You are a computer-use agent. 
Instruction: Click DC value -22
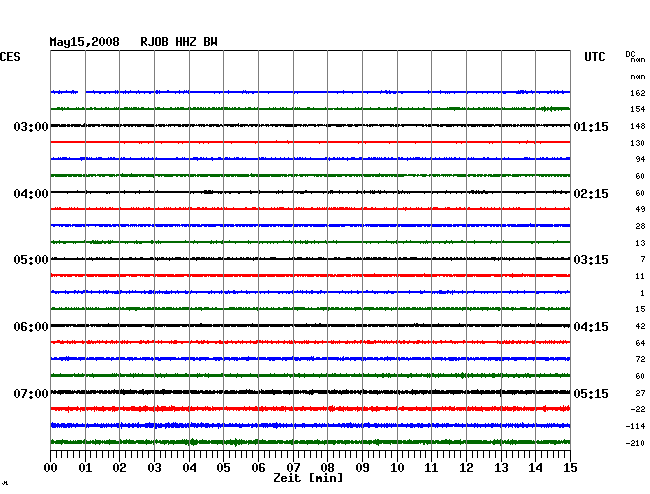click(x=638, y=409)
